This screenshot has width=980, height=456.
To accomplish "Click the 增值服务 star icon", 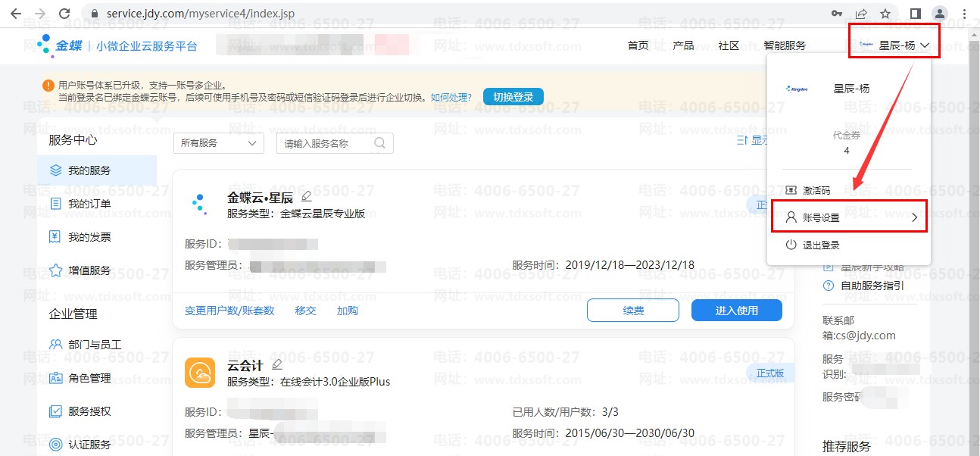I will pos(55,270).
